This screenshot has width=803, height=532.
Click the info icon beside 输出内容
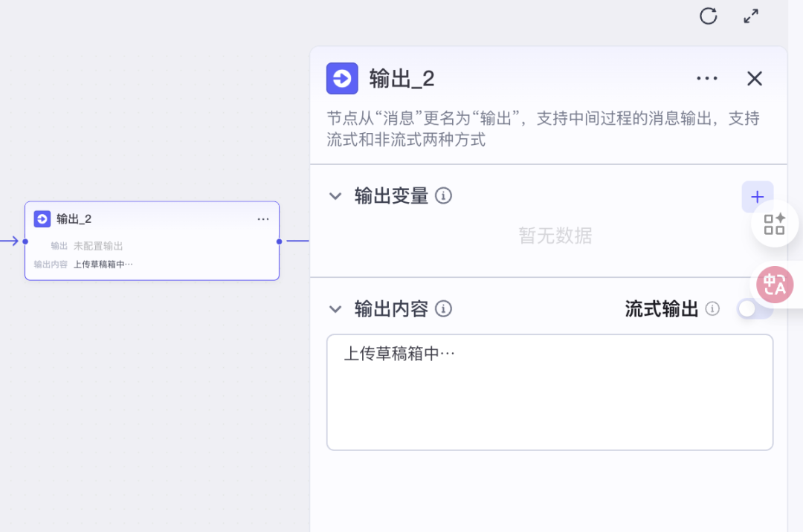click(443, 309)
